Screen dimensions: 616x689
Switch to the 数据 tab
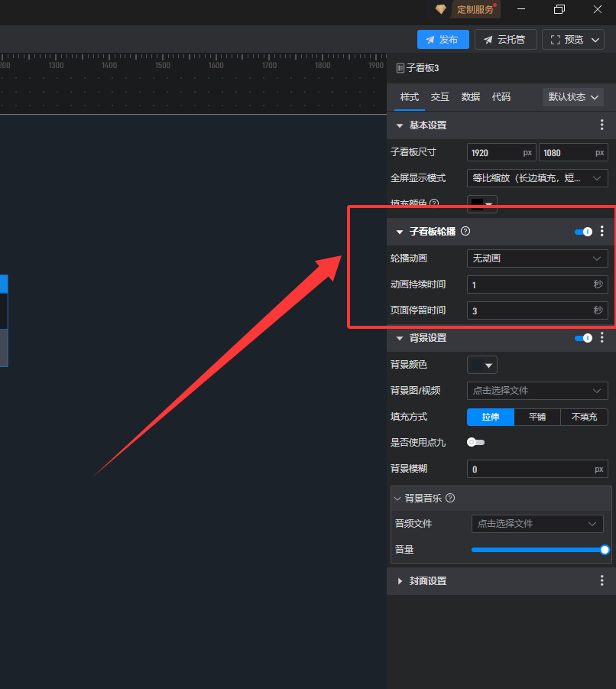point(471,96)
